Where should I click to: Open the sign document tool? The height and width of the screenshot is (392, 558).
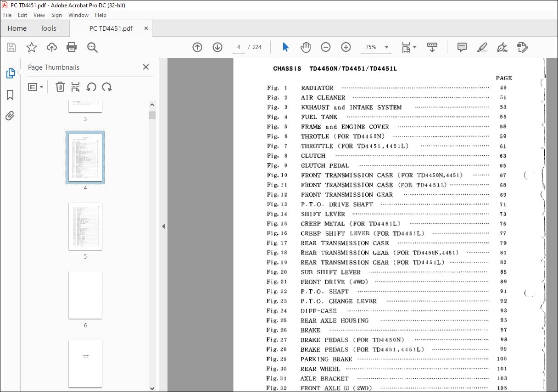tap(502, 47)
